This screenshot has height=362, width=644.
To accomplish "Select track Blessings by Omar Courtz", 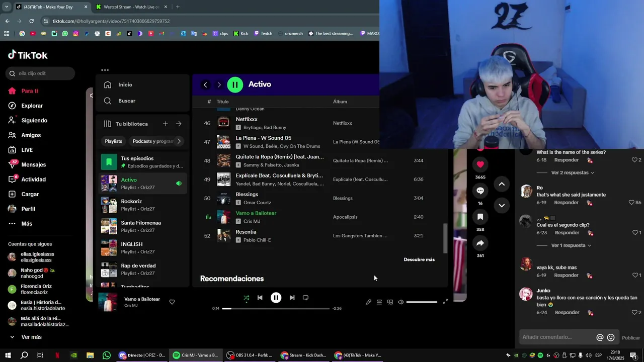I will coord(319,198).
